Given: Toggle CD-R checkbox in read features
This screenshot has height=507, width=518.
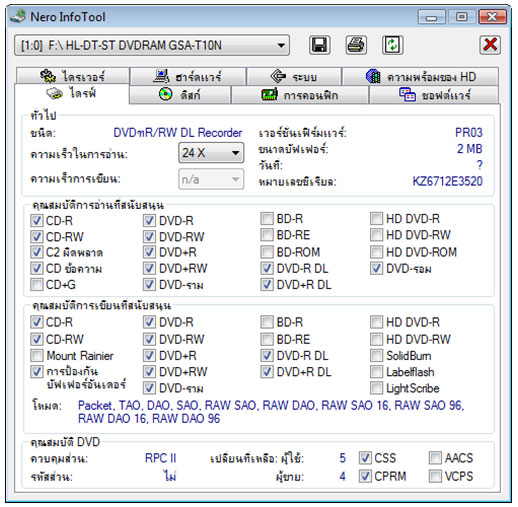Looking at the screenshot, I should (x=37, y=220).
